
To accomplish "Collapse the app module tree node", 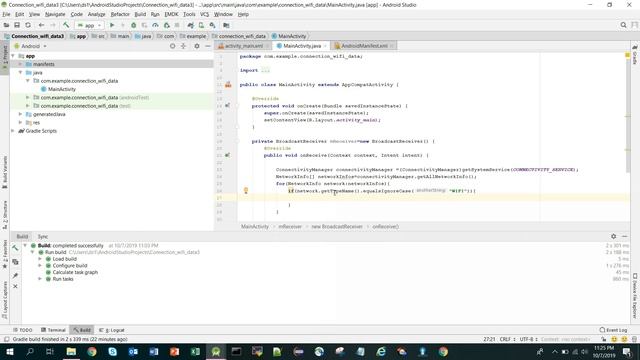I will 13,56.
